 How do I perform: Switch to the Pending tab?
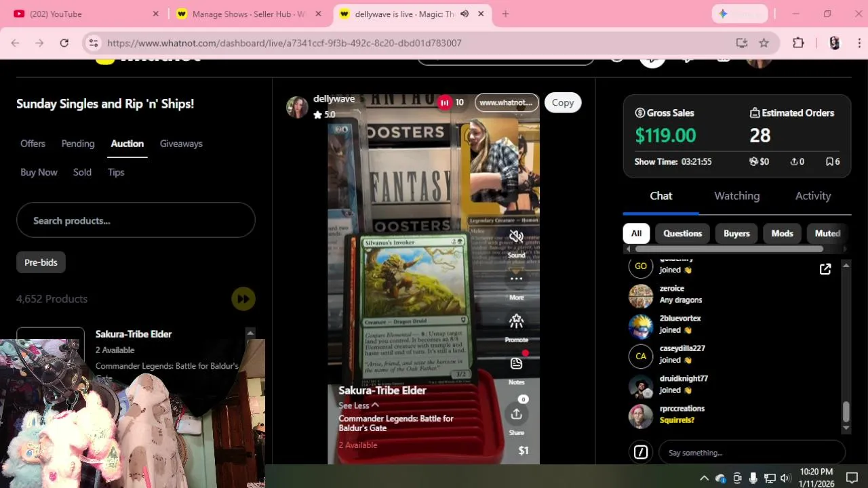pyautogui.click(x=78, y=144)
